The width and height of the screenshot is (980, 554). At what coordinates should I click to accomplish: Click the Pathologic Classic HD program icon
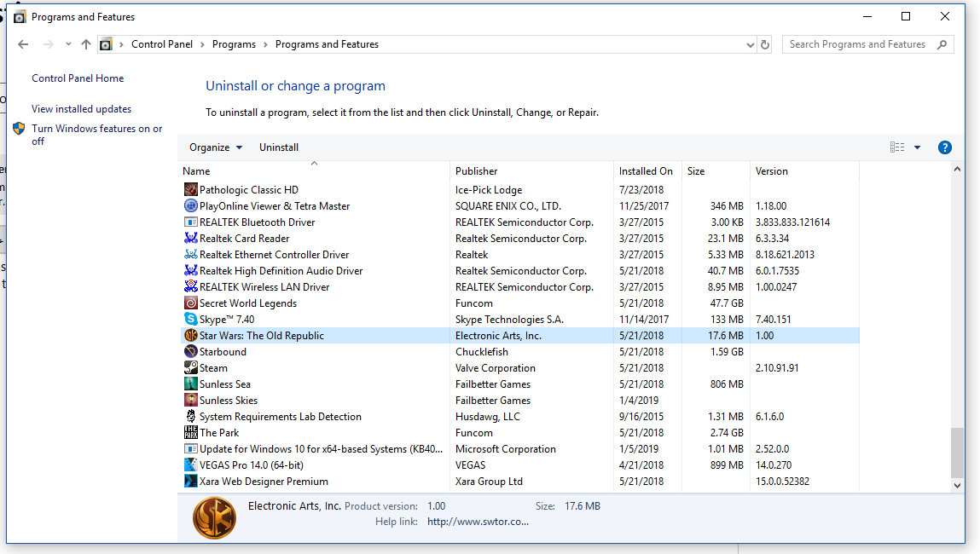click(190, 189)
